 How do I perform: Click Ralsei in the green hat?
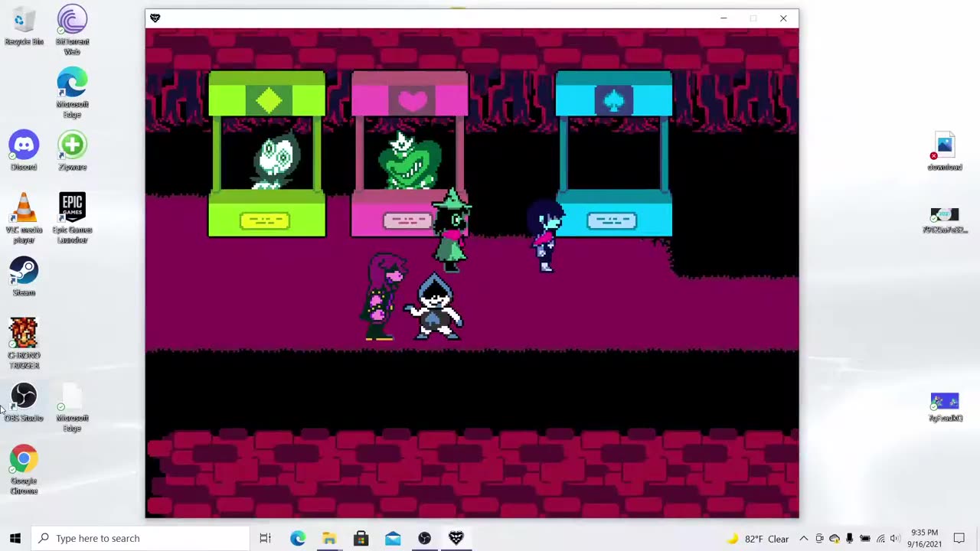pyautogui.click(x=452, y=231)
